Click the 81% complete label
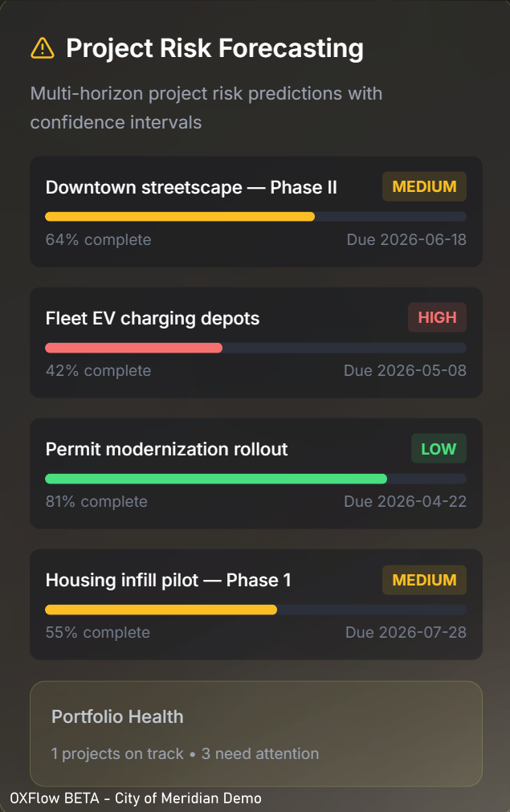 [x=96, y=501]
